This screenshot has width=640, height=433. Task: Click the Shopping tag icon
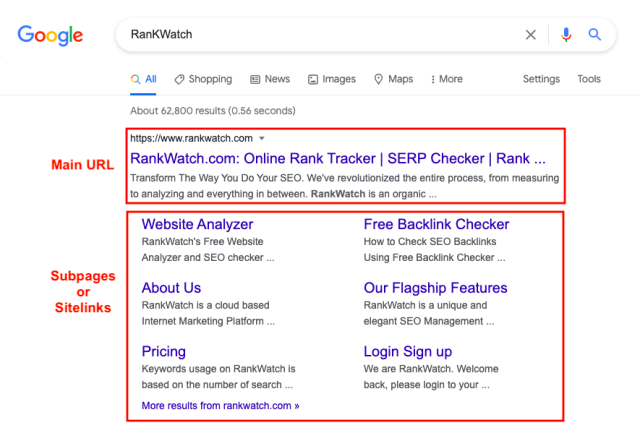click(x=179, y=79)
